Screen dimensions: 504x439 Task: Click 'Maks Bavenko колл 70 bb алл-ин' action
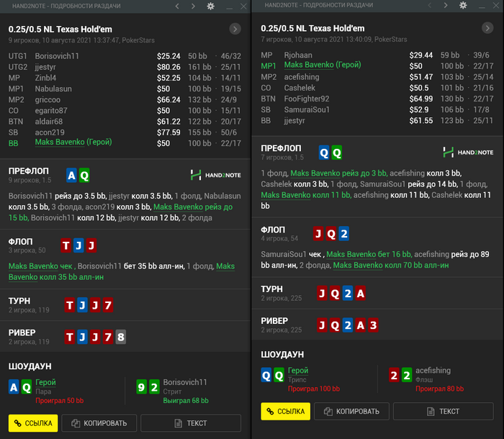[391, 265]
